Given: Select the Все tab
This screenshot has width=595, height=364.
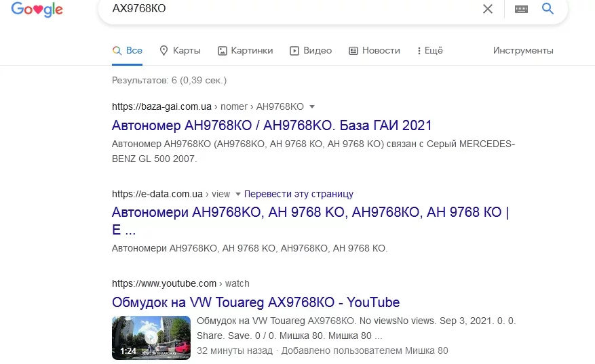Looking at the screenshot, I should click(x=127, y=50).
